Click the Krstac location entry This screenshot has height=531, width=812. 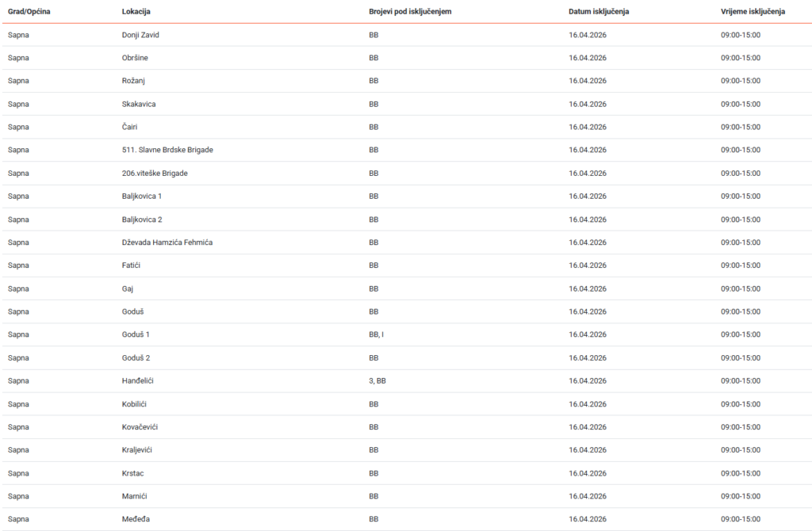[133, 473]
